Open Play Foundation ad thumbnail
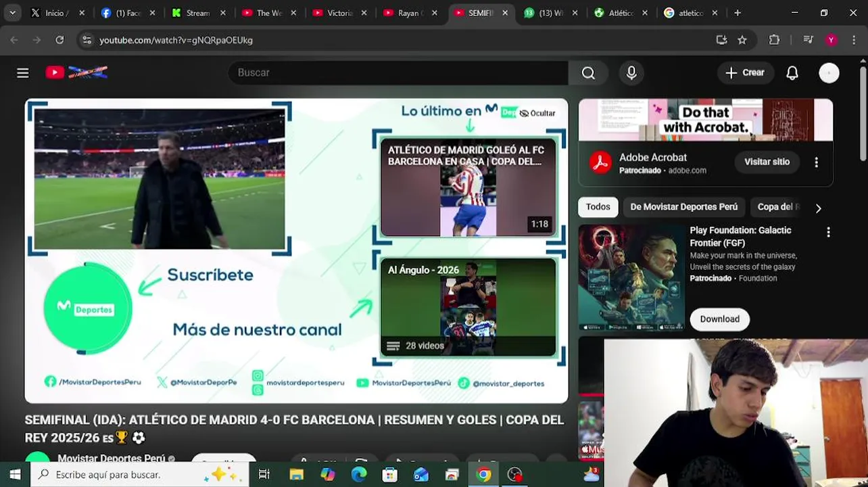 (x=631, y=277)
